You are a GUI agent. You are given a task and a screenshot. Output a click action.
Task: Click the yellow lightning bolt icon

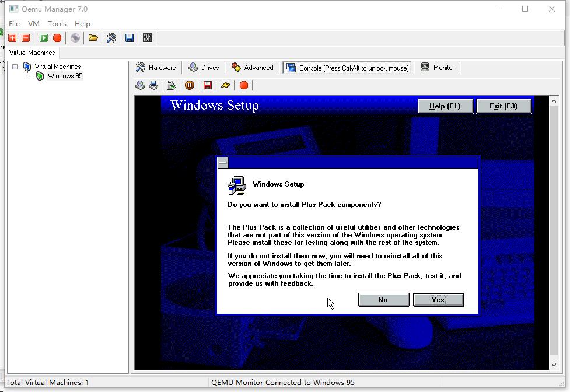tap(226, 85)
